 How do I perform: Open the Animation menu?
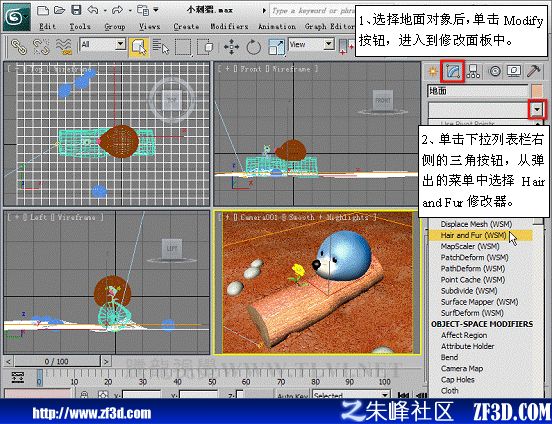(x=277, y=26)
